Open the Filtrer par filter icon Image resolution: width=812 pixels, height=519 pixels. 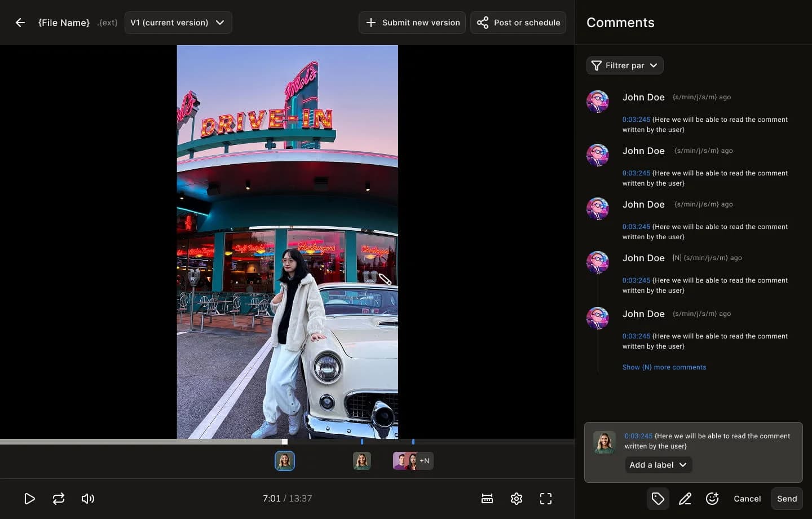(596, 65)
